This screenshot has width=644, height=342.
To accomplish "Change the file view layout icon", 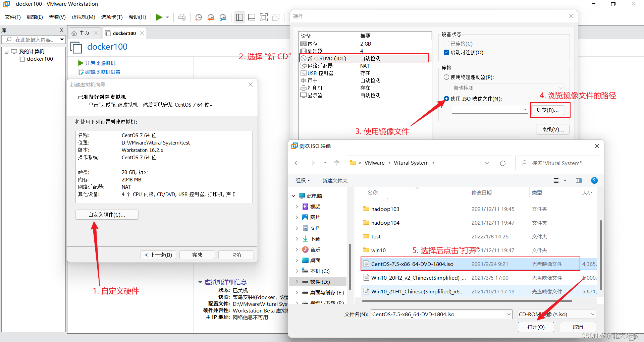I will click(556, 180).
